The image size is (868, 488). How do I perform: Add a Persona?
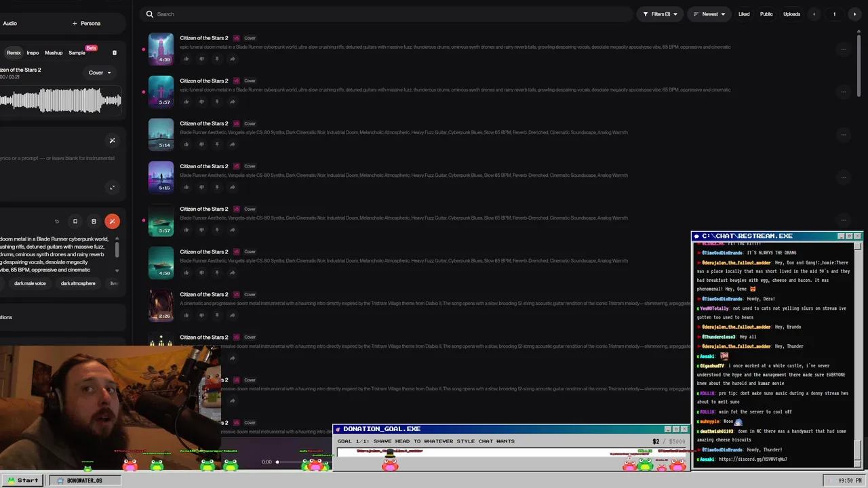pyautogui.click(x=86, y=23)
